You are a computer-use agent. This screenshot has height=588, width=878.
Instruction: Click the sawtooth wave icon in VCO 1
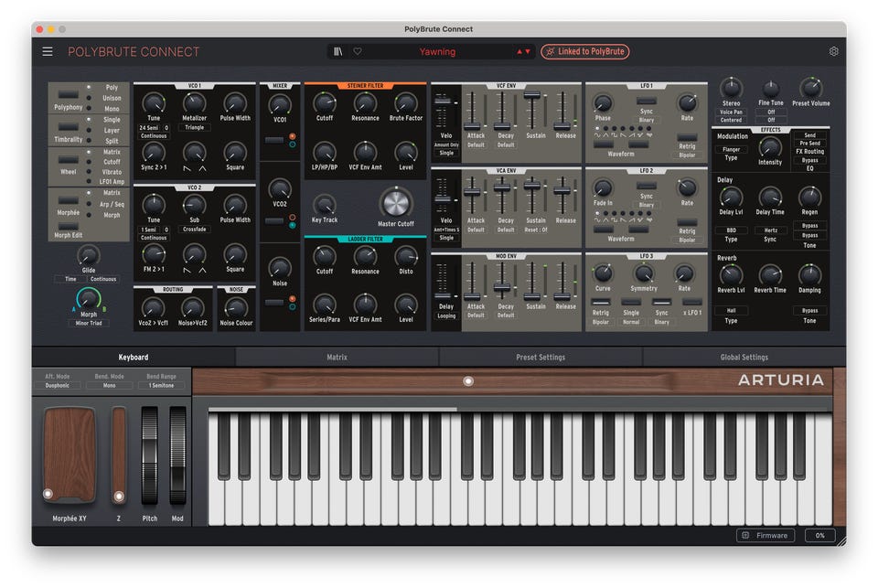[x=187, y=168]
